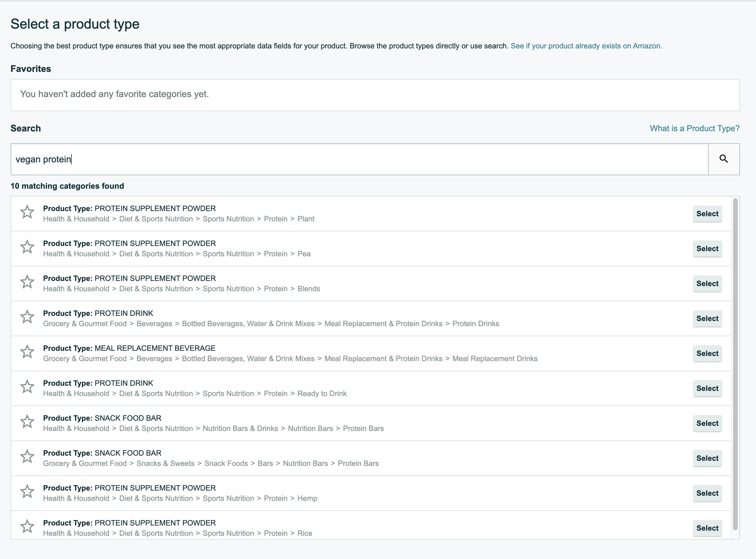
Task: Select Protein Drink under Grocery & Gourmet
Action: [707, 318]
